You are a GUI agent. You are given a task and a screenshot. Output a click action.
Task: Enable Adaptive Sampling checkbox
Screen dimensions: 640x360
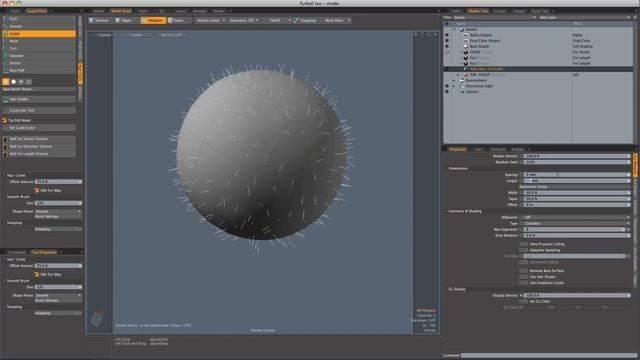(523, 250)
